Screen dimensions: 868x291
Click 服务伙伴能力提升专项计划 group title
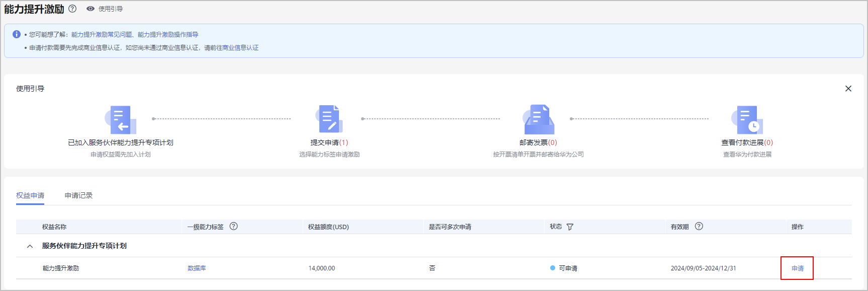[x=84, y=246]
